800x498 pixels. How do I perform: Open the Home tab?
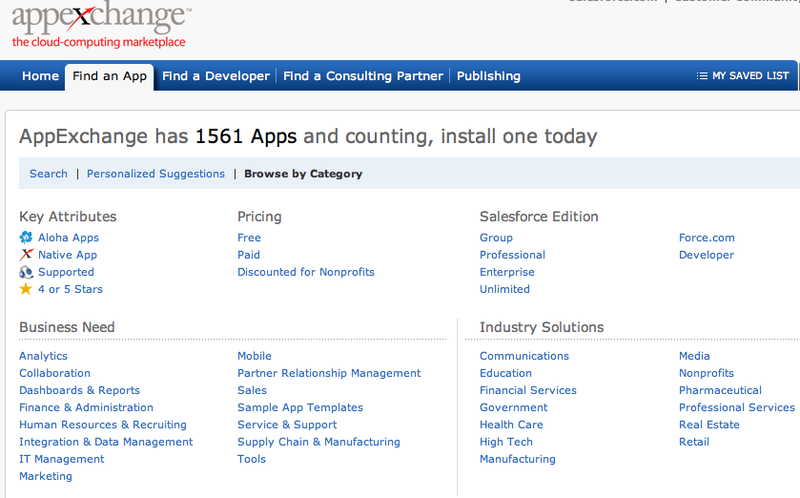click(40, 76)
